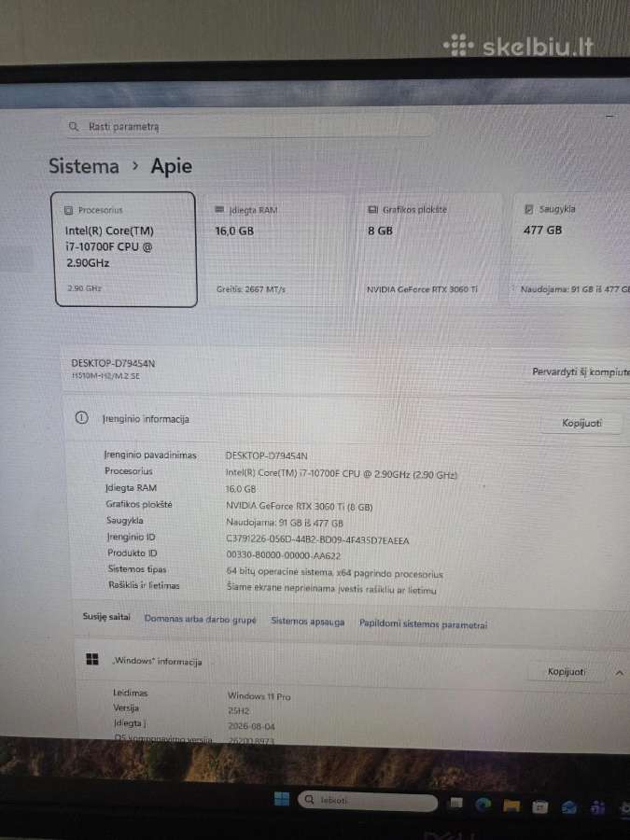Image resolution: width=630 pixels, height=840 pixels.
Task: Select the Saugykla 477 GB card
Action: pos(570,249)
